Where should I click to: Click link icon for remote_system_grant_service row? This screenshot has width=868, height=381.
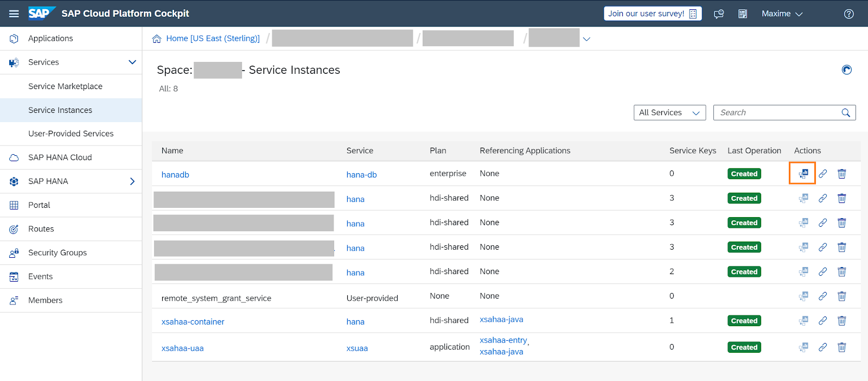click(823, 296)
